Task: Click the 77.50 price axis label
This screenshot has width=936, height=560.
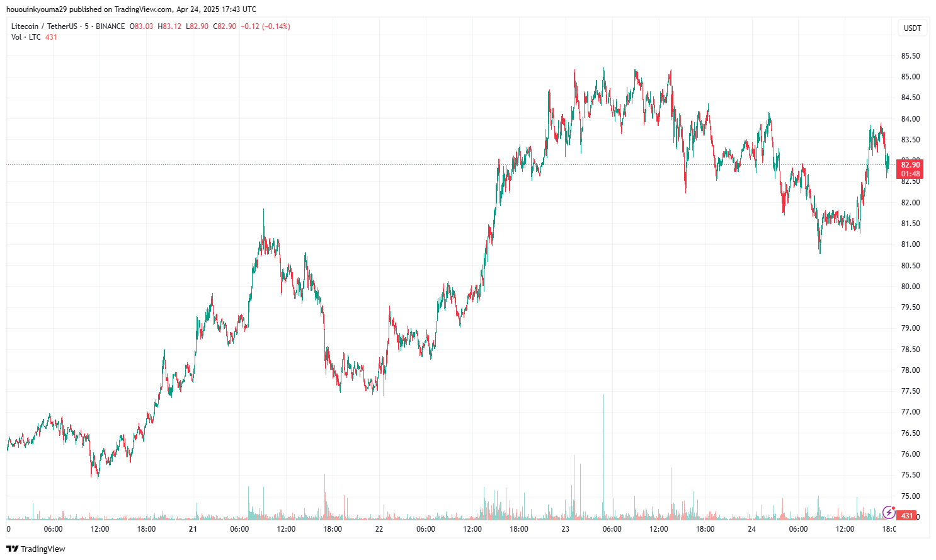Action: 910,391
